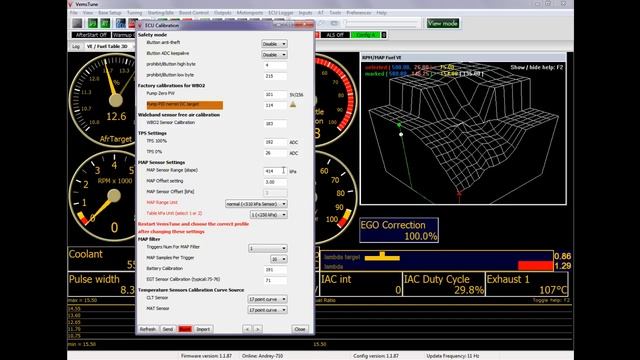The image size is (640, 360).
Task: Click the green Config status indicator
Action: coord(365,35)
